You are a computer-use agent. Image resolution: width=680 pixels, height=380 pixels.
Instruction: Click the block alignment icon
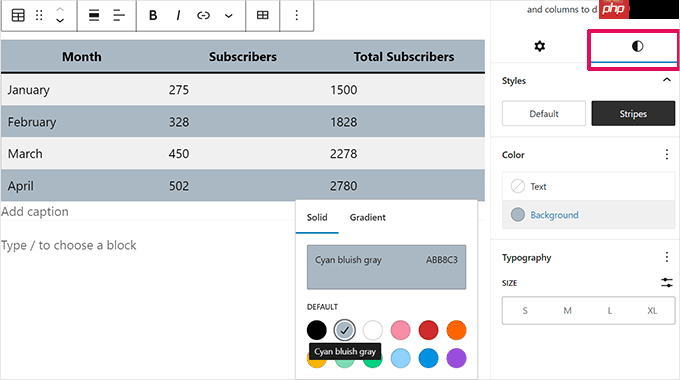(x=94, y=16)
